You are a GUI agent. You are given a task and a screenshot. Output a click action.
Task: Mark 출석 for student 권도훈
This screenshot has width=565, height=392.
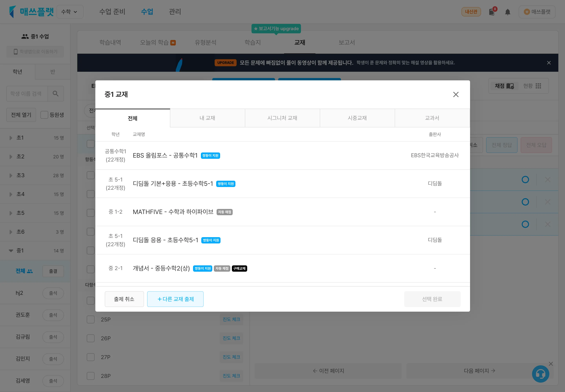point(53,315)
